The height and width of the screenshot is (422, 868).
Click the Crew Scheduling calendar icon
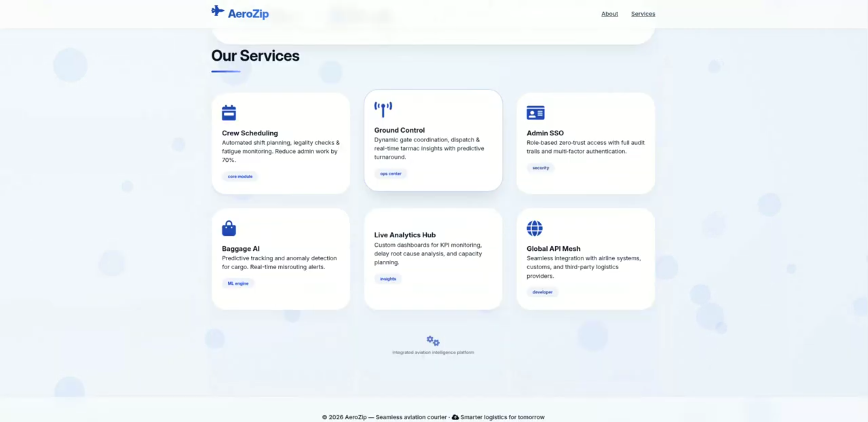pyautogui.click(x=229, y=113)
